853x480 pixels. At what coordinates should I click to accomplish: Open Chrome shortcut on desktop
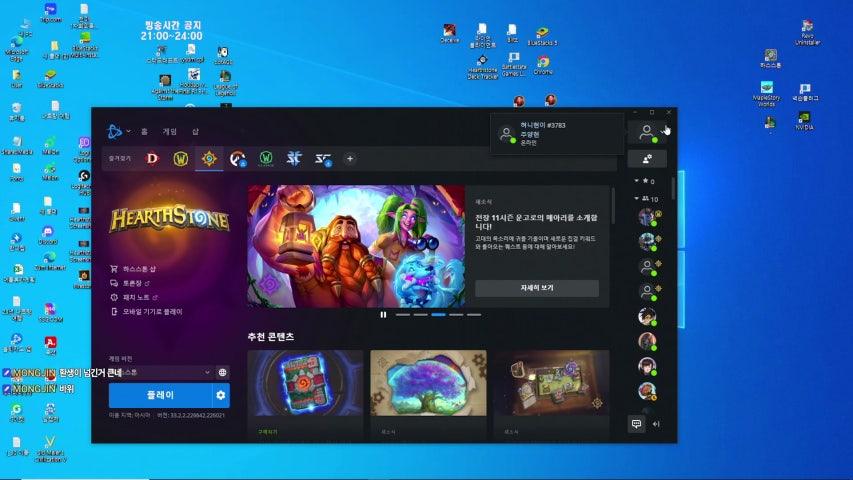pyautogui.click(x=543, y=65)
